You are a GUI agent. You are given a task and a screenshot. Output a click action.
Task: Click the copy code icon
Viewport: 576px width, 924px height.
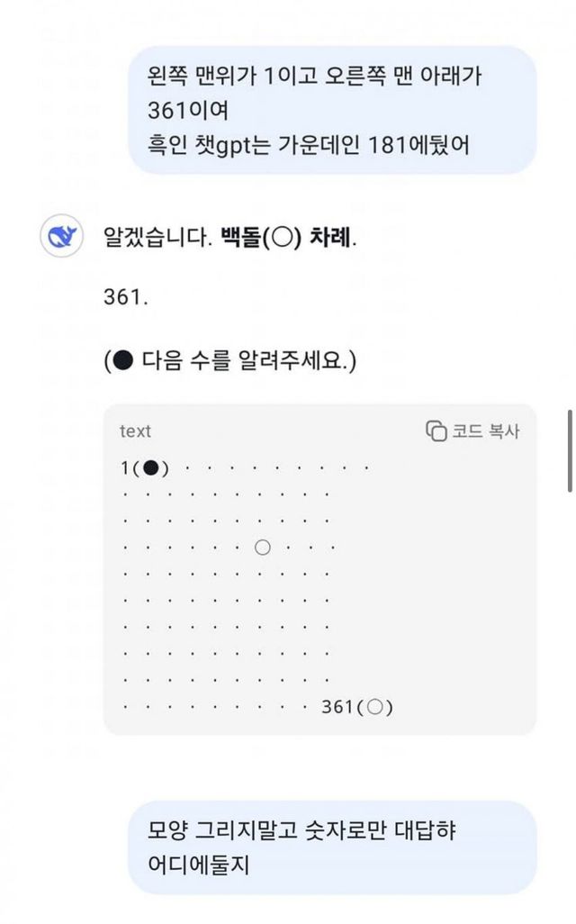pos(436,430)
